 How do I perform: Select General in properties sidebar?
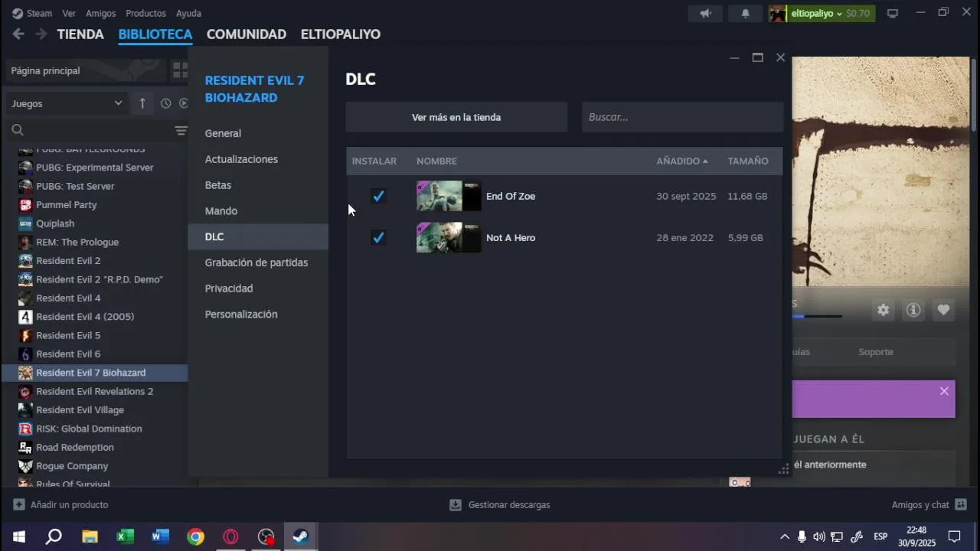(x=258, y=133)
